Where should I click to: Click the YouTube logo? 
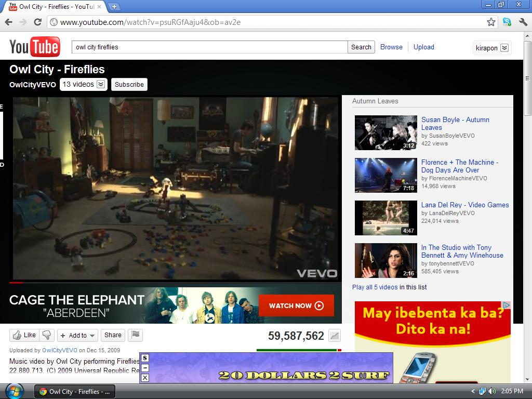pos(35,47)
